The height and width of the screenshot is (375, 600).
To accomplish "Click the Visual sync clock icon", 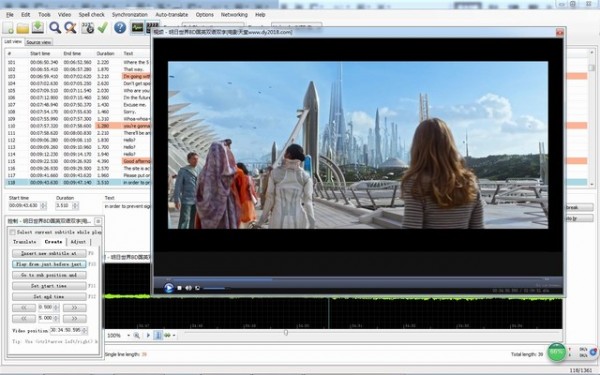I will click(88, 28).
